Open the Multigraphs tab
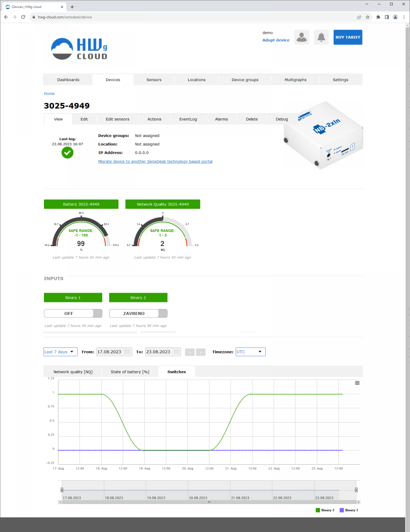Image resolution: width=410 pixels, height=532 pixels. pos(296,80)
